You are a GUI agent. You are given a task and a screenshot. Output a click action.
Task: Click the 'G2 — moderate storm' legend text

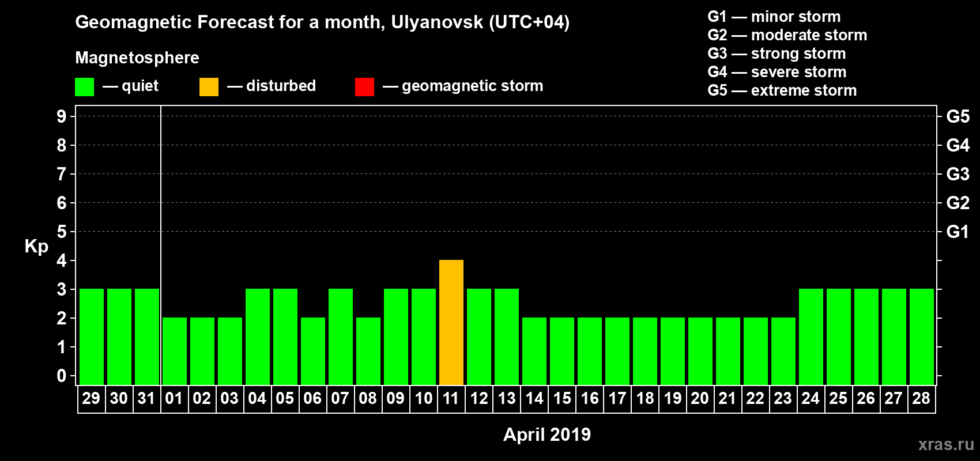pyautogui.click(x=787, y=35)
